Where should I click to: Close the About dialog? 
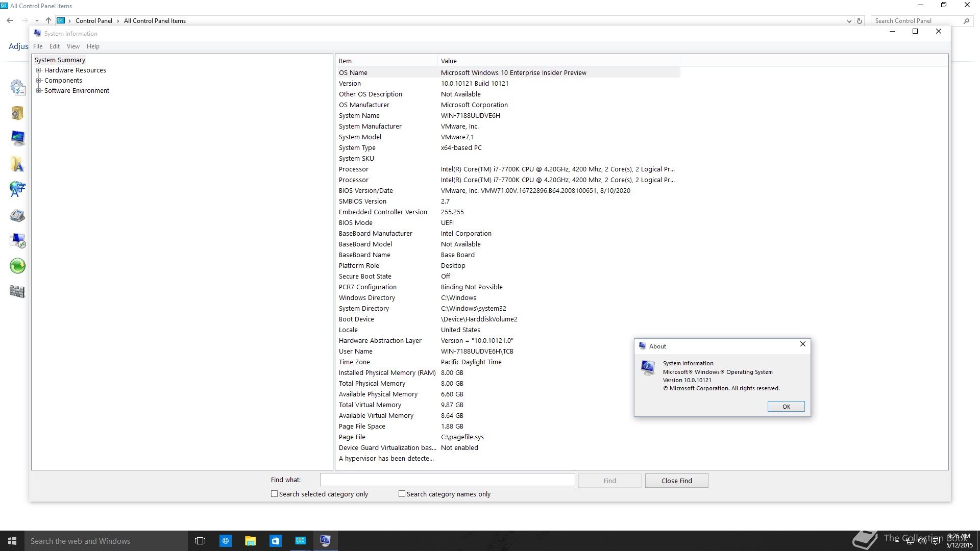[x=802, y=344]
